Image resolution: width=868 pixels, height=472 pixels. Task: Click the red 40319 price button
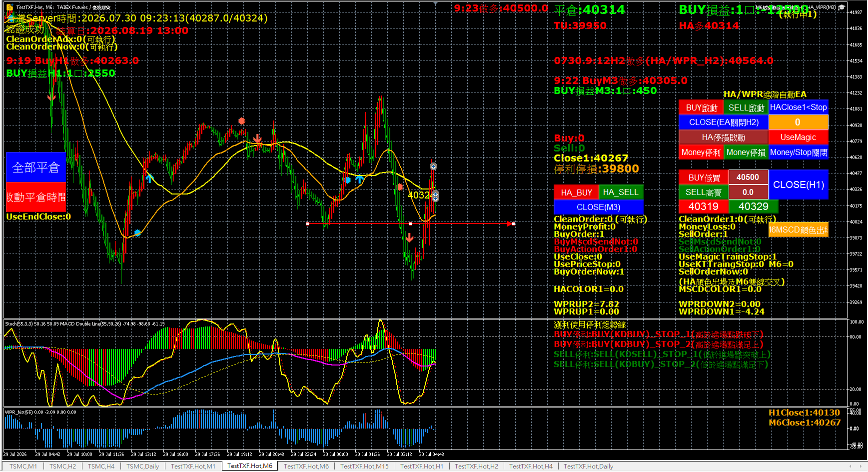click(x=704, y=206)
